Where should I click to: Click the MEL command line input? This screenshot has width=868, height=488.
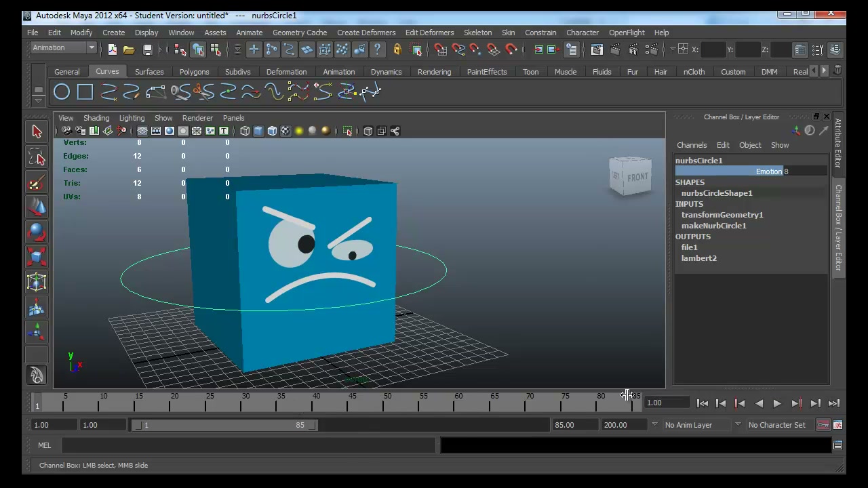click(x=248, y=445)
